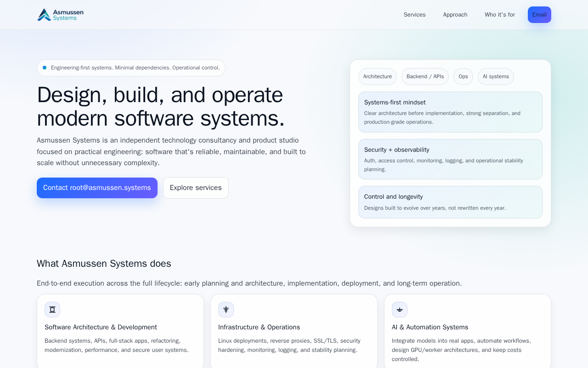Click the AI & Automation Systems title
588x368 pixels.
pyautogui.click(x=430, y=327)
